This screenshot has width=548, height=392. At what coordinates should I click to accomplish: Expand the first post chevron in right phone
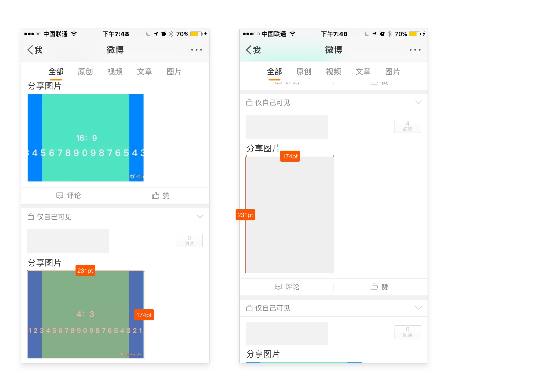click(x=418, y=102)
